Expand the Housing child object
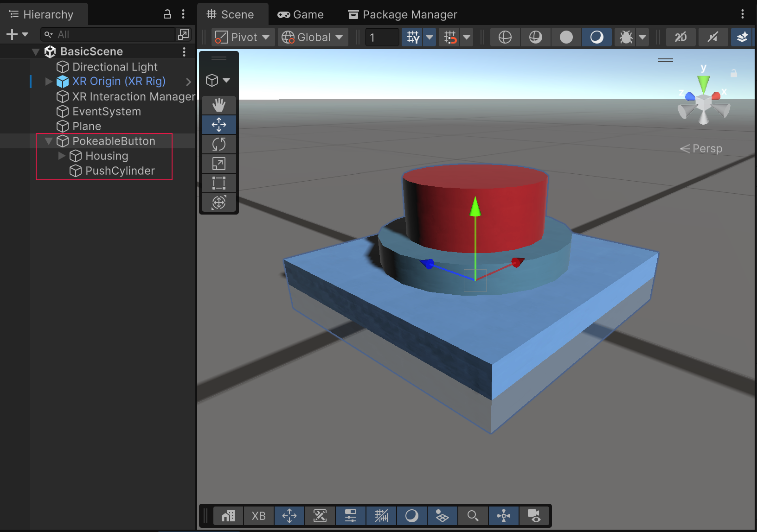757x532 pixels. pyautogui.click(x=62, y=156)
